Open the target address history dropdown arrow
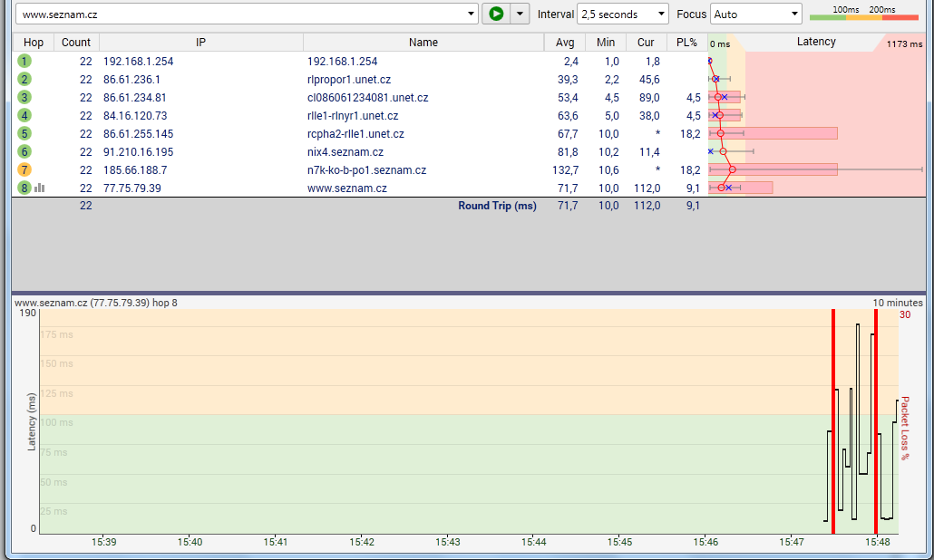 coord(470,14)
